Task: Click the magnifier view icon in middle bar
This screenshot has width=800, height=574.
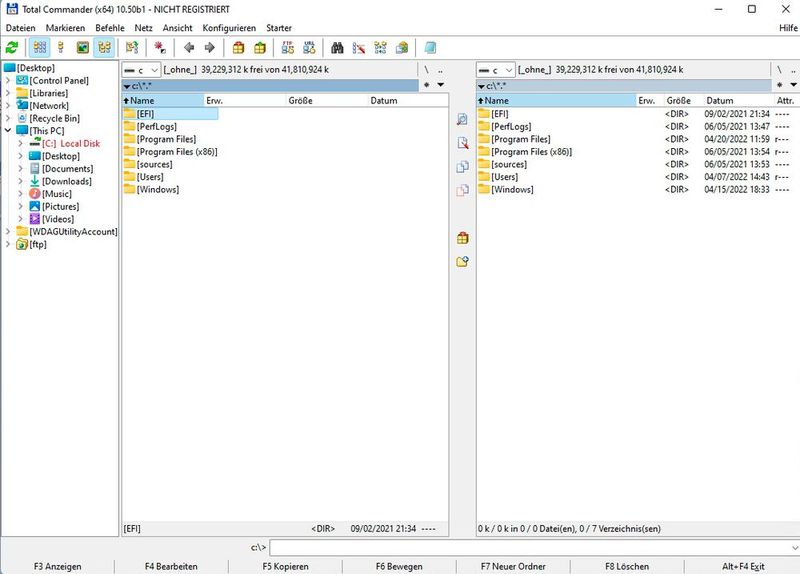Action: pyautogui.click(x=462, y=119)
